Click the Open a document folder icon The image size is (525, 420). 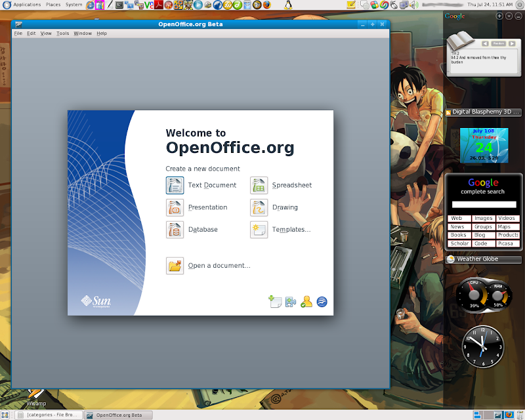175,266
